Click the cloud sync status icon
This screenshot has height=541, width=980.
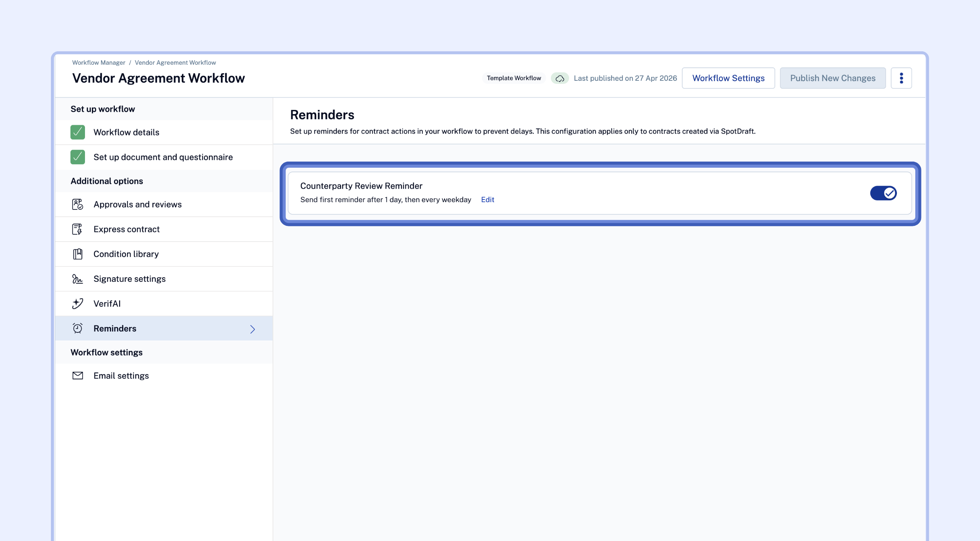pos(560,78)
